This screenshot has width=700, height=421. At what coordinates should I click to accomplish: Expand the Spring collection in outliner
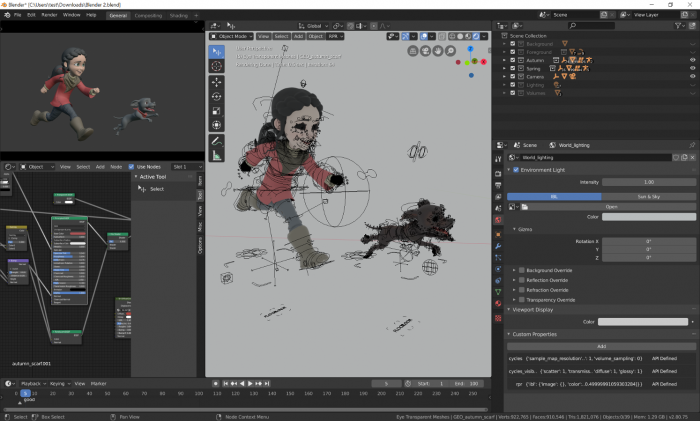tap(506, 68)
